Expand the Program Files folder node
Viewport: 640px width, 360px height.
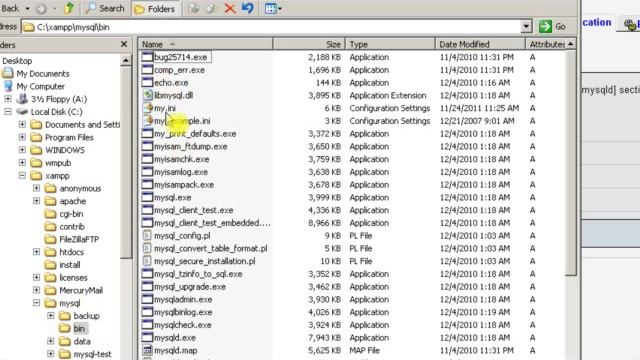pyautogui.click(x=22, y=137)
